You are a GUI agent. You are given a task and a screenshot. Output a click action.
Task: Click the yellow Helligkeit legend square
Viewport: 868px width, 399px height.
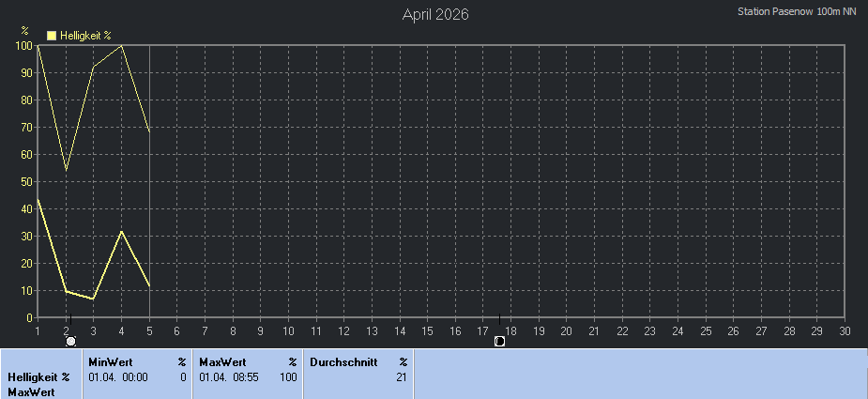(x=52, y=35)
